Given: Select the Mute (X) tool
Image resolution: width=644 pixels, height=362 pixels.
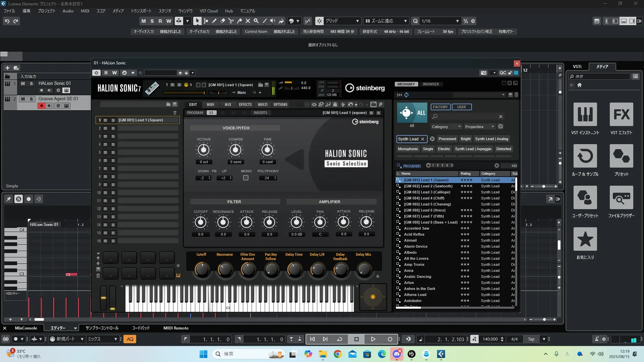Looking at the screenshot, I should pyautogui.click(x=248, y=21).
